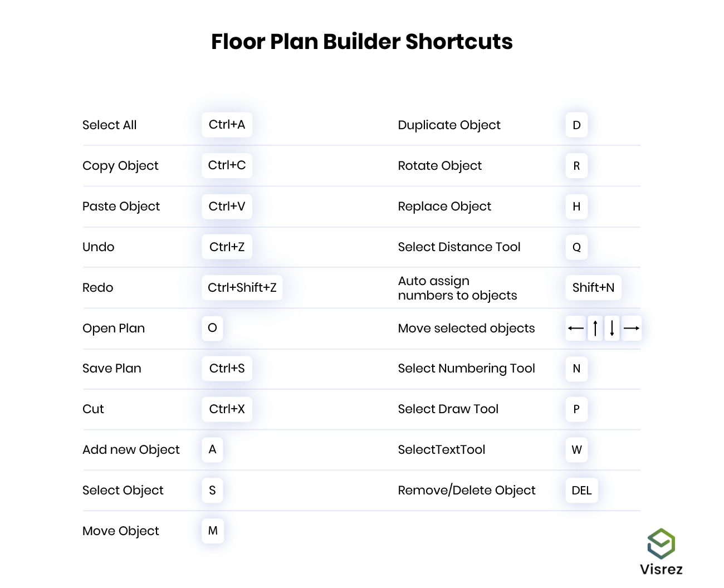
Task: Click the O key for Open Plan
Action: pyautogui.click(x=212, y=328)
